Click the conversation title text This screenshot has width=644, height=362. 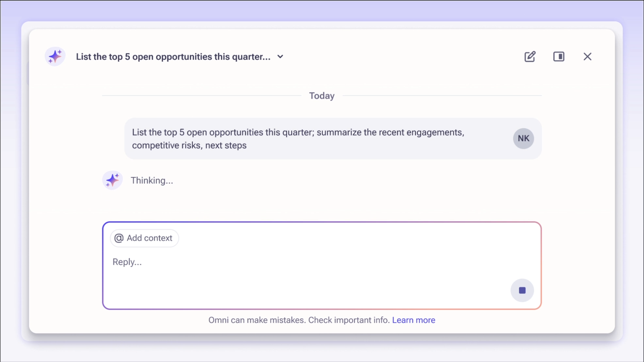coord(173,56)
